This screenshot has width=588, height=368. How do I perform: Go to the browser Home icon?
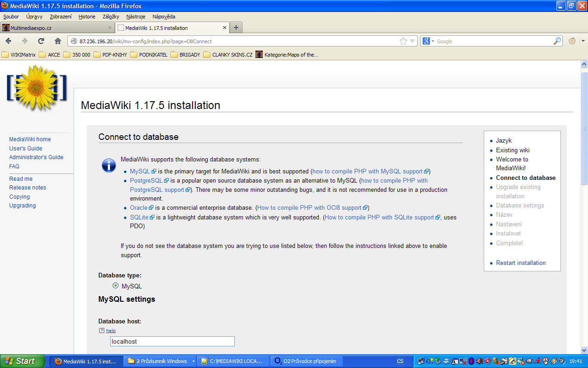tap(58, 41)
